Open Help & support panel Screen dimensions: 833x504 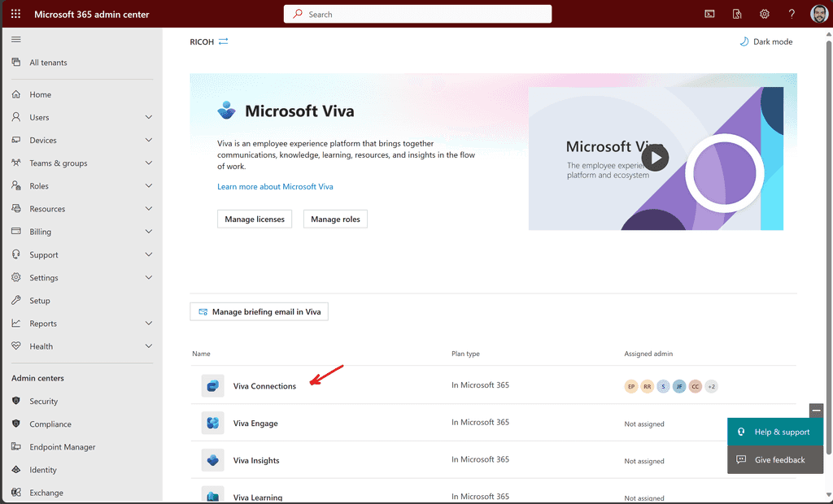click(775, 432)
